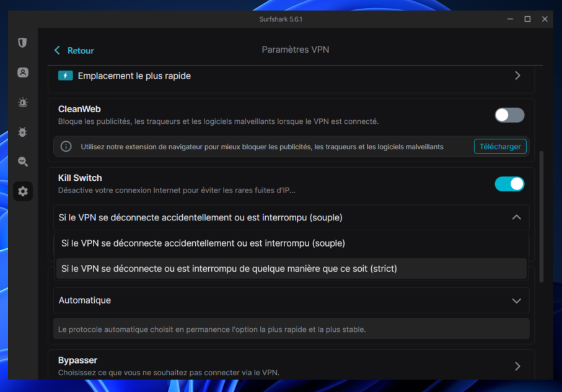Open the VPN shield tab in sidebar
Viewport: 562px width, 392px height.
click(22, 43)
